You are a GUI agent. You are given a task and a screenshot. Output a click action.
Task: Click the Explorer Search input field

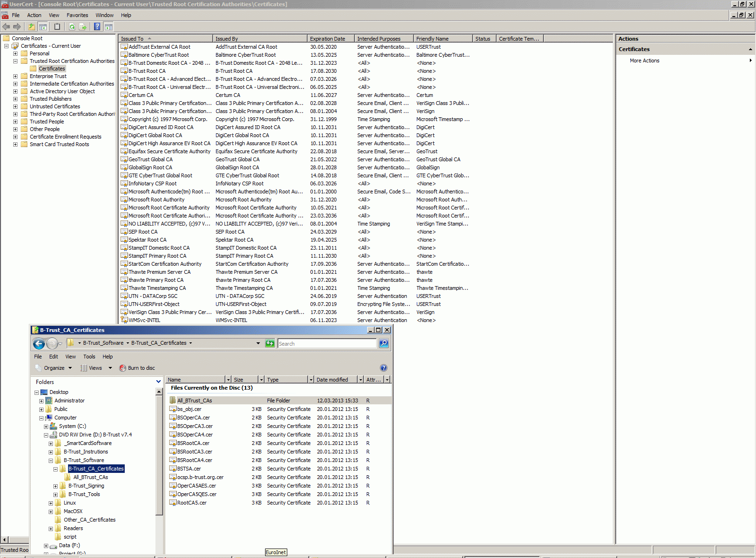click(327, 344)
